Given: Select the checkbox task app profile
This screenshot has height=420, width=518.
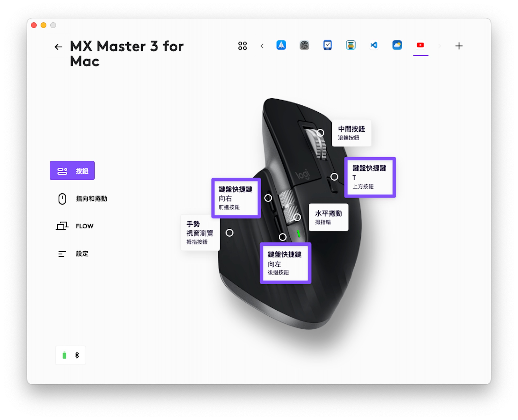Looking at the screenshot, I should (327, 45).
